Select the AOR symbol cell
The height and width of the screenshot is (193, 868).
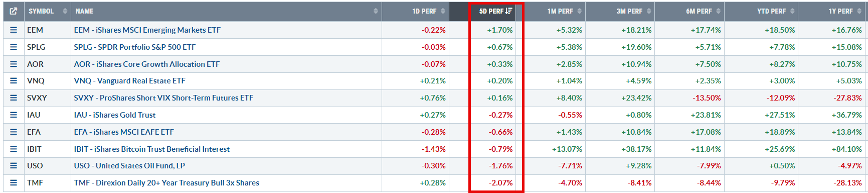click(47, 64)
